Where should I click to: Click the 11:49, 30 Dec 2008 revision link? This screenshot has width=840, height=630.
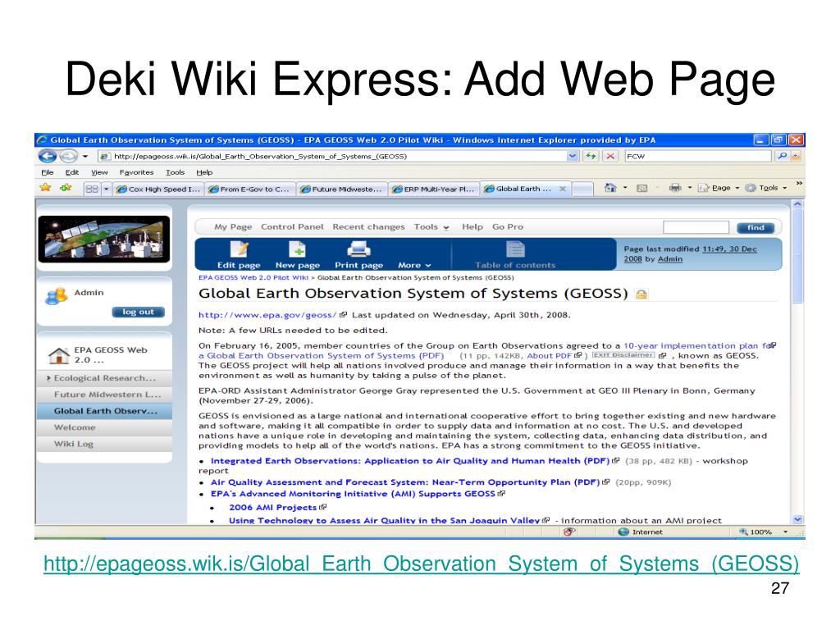click(691, 254)
